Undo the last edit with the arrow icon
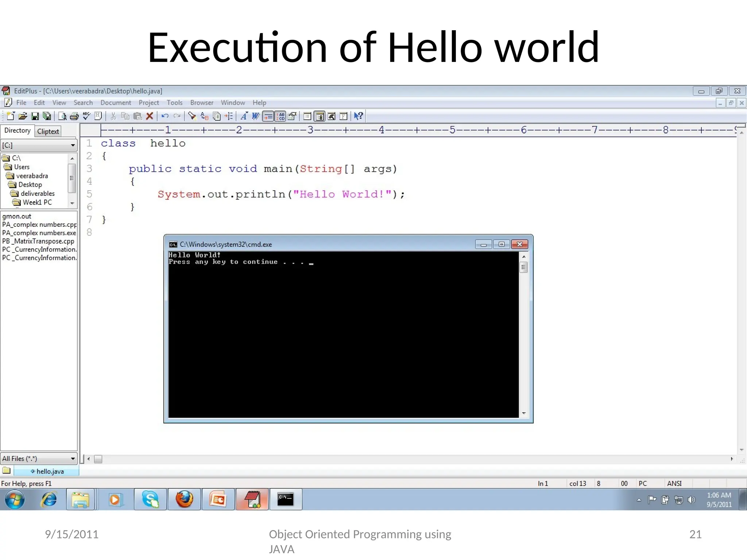Screen dimensions: 747x560 click(165, 116)
